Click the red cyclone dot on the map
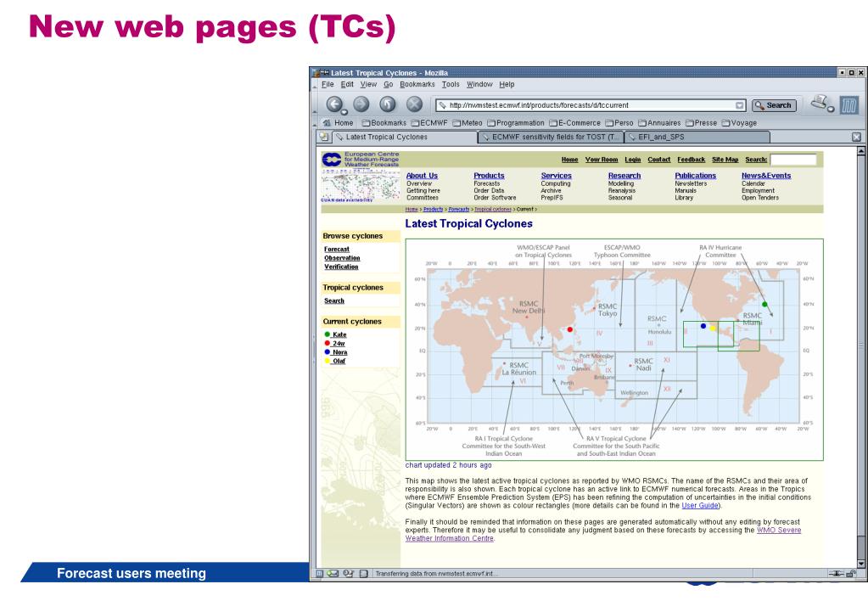Screen dimensions: 868x601 (x=569, y=329)
